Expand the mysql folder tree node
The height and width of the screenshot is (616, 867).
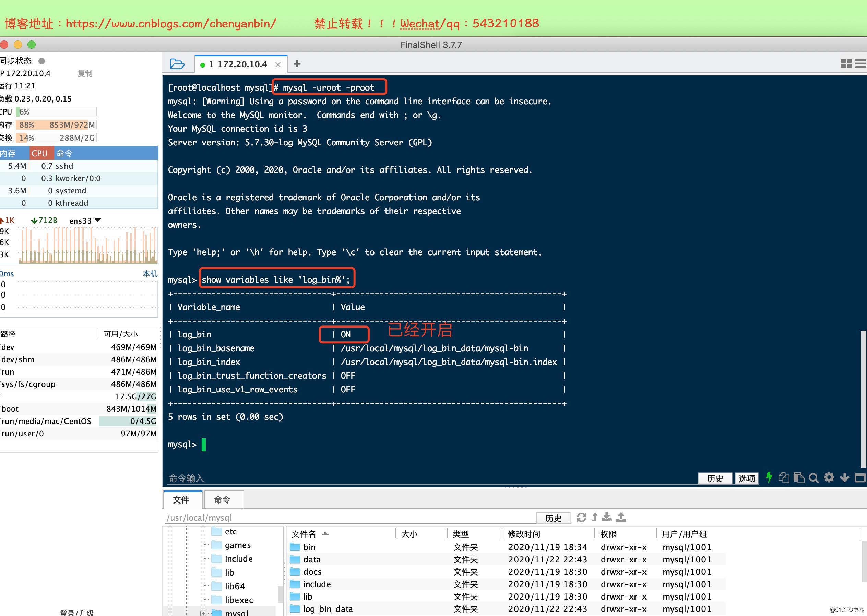pos(203,613)
